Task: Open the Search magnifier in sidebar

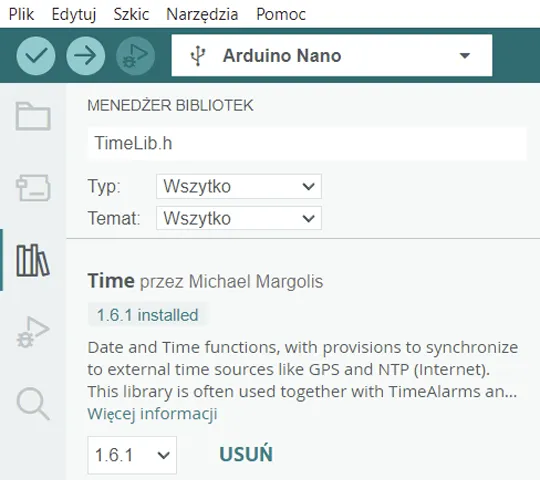Action: point(33,404)
